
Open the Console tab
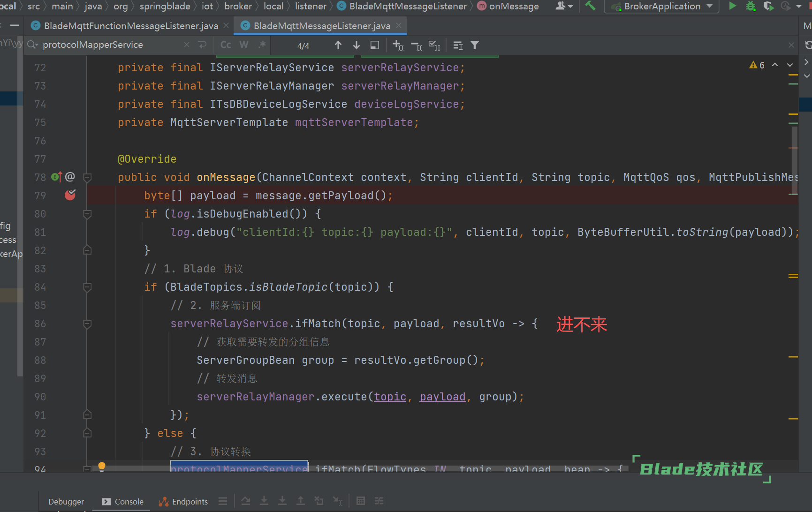point(123,502)
